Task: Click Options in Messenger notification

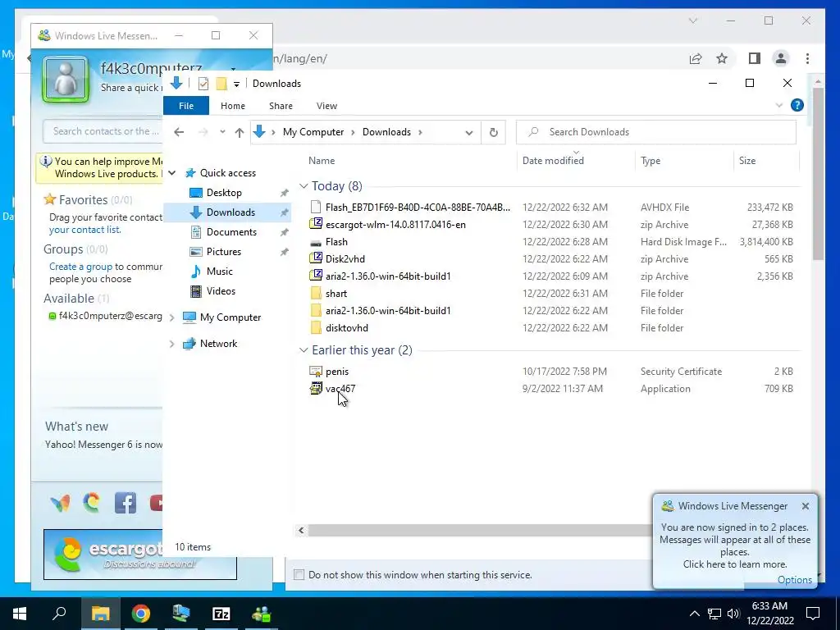Action: tap(794, 580)
